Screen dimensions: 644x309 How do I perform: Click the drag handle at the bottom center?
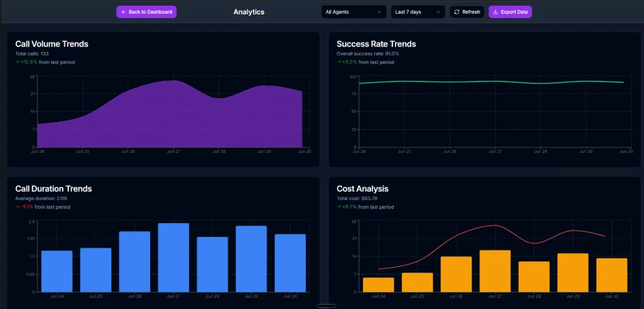[327, 306]
